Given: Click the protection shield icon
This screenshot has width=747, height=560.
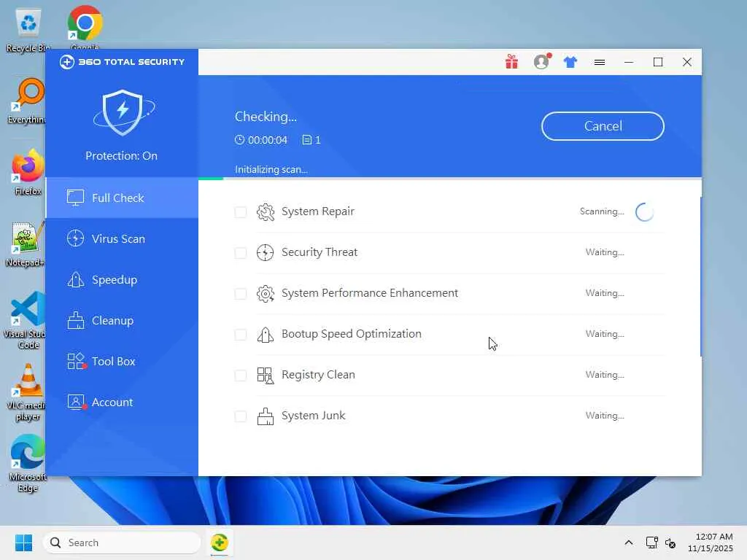Looking at the screenshot, I should [x=123, y=112].
